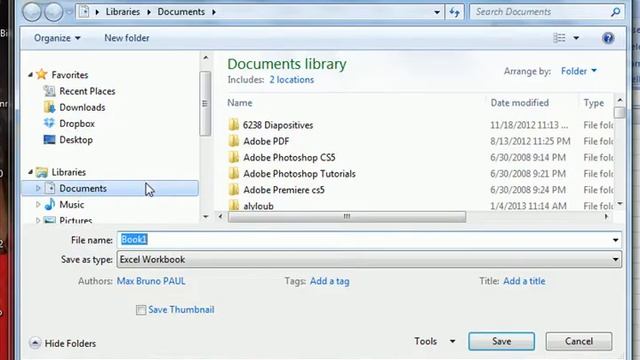Click the Forward navigation arrow button

(x=53, y=12)
